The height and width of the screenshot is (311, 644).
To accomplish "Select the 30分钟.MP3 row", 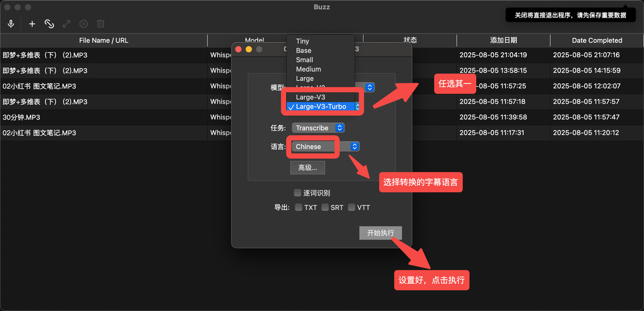I will (322, 117).
